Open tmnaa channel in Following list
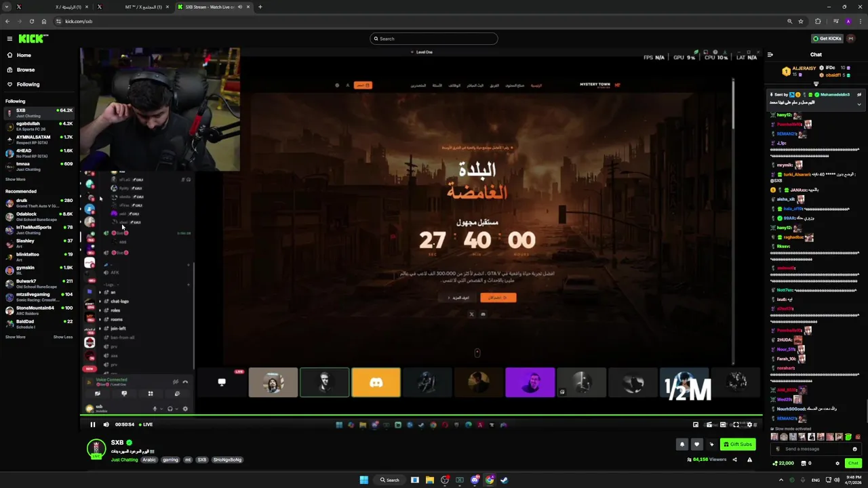This screenshot has width=868, height=488. 39,166
